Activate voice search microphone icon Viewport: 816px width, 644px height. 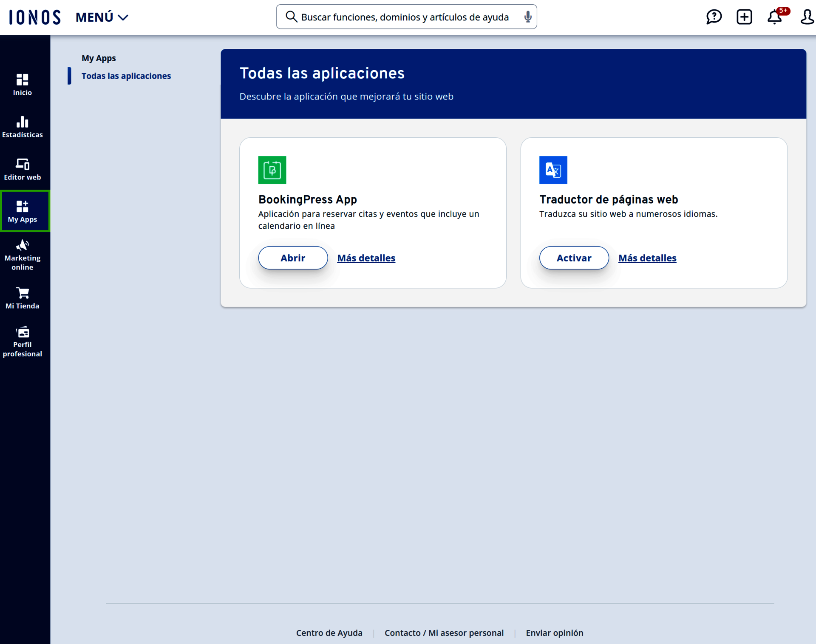point(527,17)
